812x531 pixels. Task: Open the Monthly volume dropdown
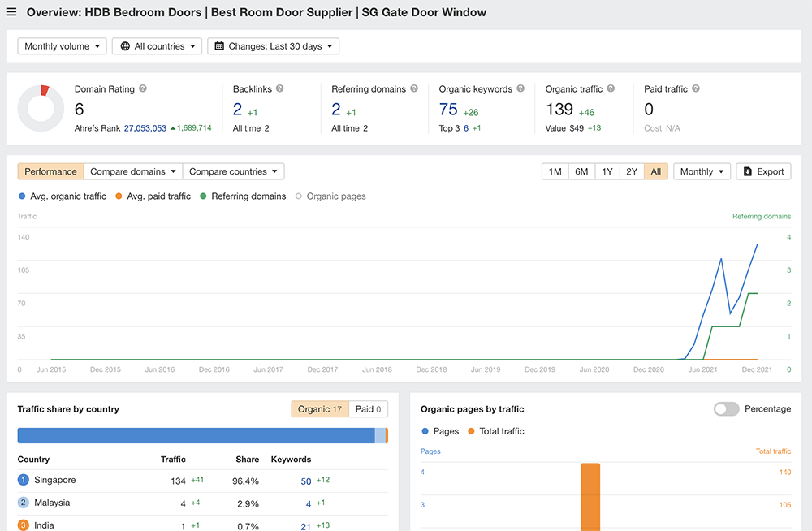pos(62,46)
